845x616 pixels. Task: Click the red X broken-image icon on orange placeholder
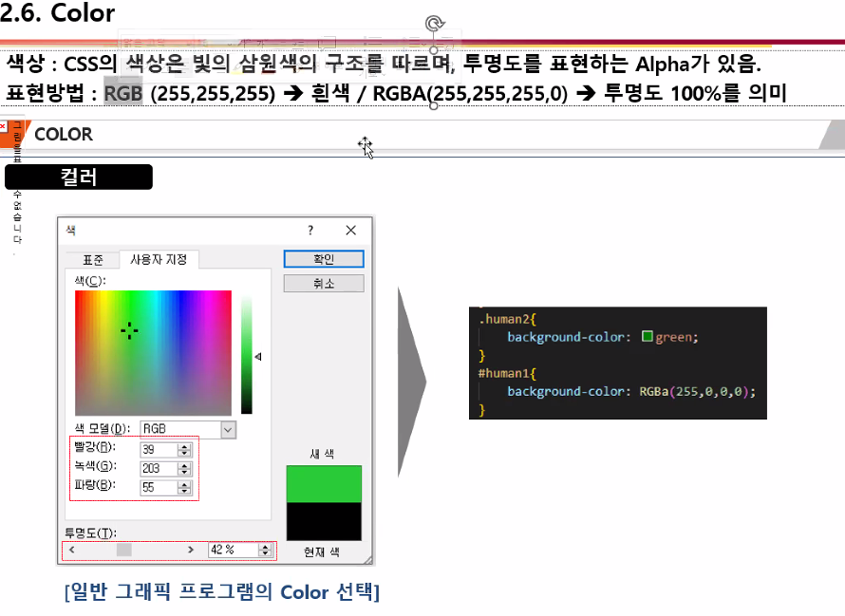[4, 126]
